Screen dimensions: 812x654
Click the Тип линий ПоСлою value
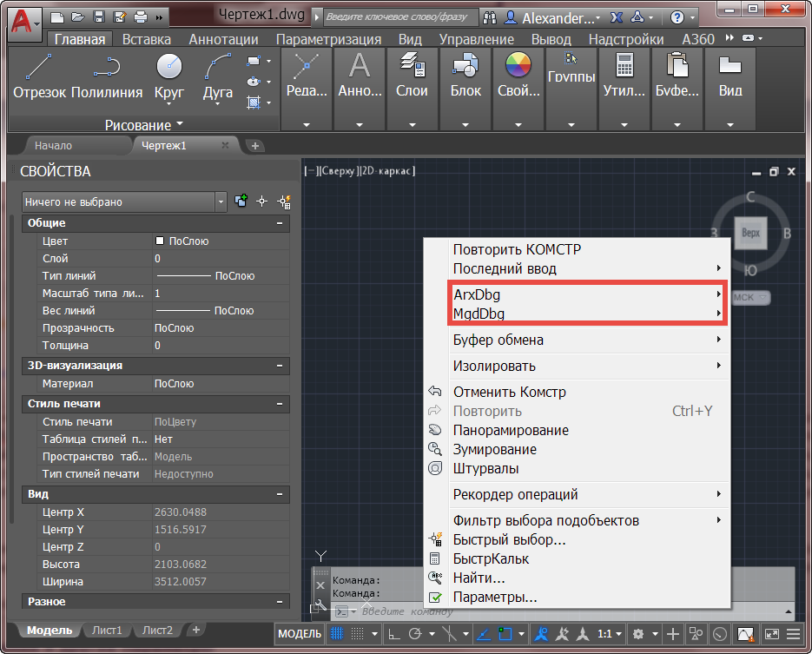pyautogui.click(x=221, y=276)
